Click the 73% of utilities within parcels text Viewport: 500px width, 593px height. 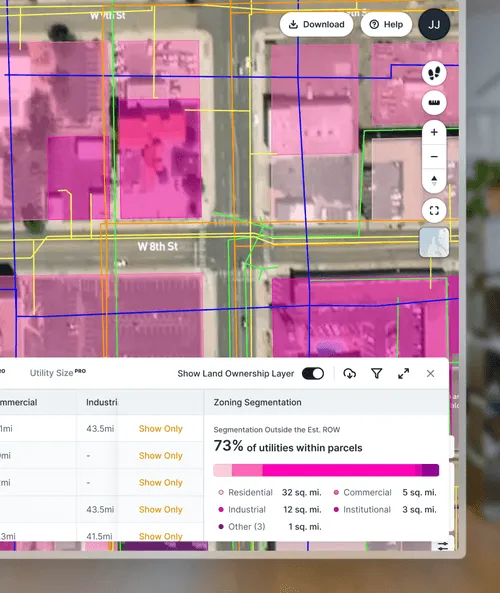point(288,446)
